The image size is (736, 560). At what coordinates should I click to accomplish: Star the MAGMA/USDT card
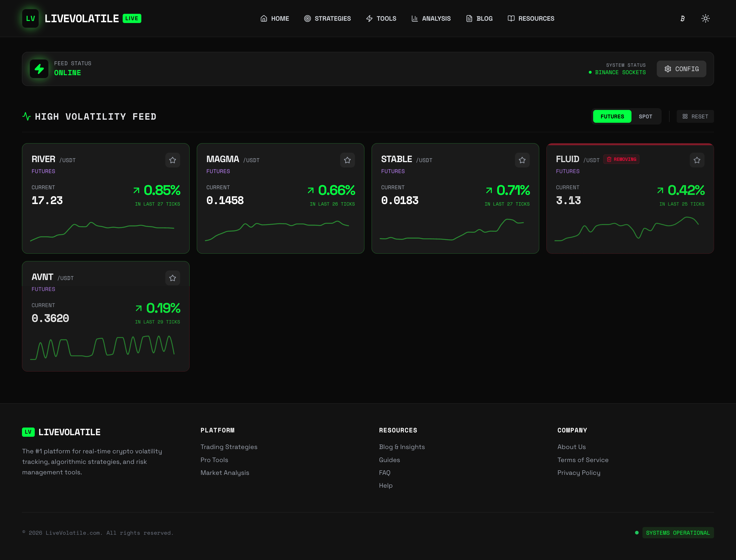pos(348,160)
